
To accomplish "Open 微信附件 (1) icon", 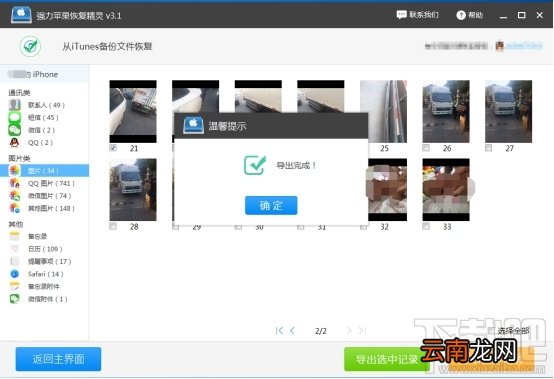I will click(14, 299).
